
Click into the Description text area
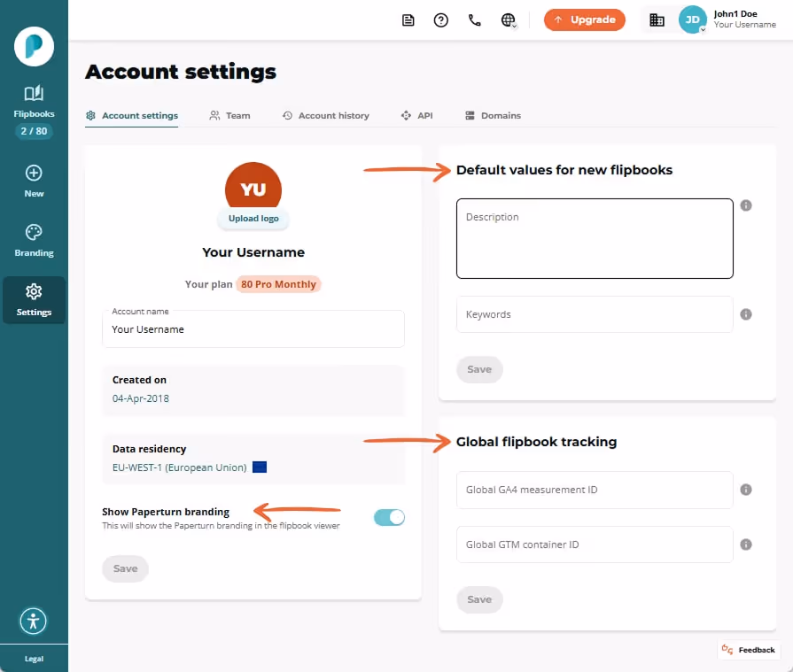(x=595, y=238)
